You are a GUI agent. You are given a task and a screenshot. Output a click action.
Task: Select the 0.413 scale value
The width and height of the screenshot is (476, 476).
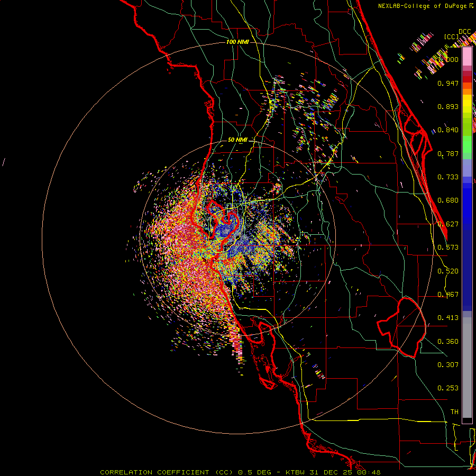(x=448, y=318)
